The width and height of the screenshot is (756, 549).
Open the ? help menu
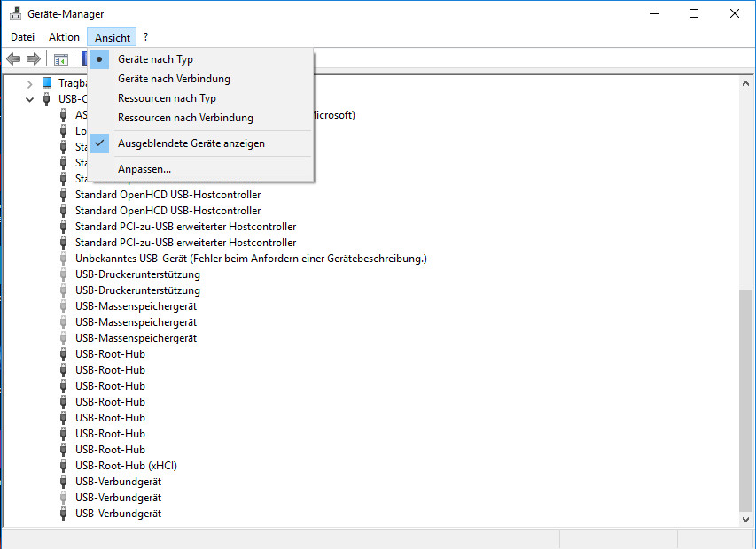(145, 37)
